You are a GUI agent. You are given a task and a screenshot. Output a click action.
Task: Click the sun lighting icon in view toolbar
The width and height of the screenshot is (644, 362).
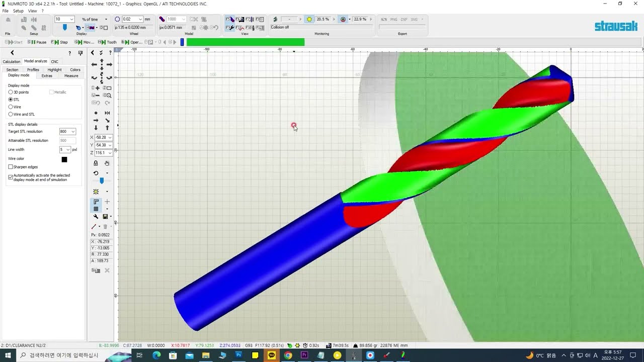pos(96,192)
